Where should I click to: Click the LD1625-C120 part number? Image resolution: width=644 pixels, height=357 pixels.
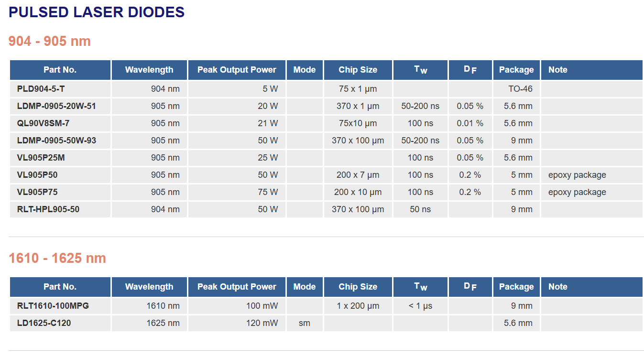pos(44,323)
